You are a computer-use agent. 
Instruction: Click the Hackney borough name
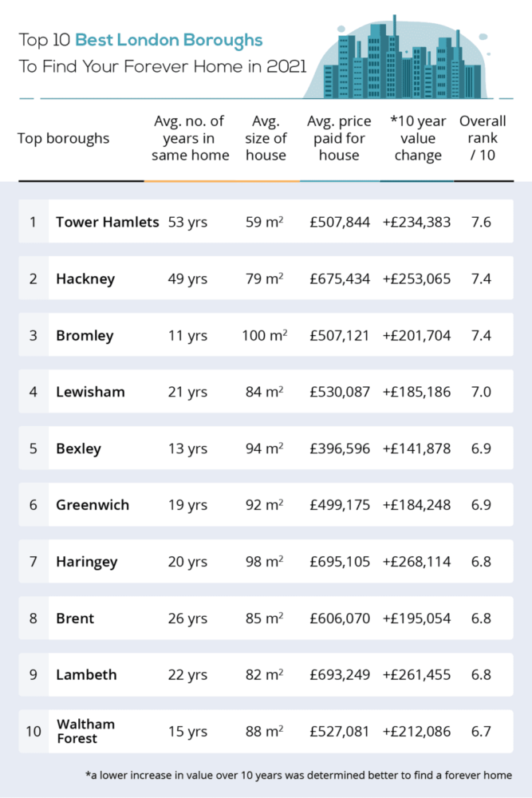tap(85, 279)
